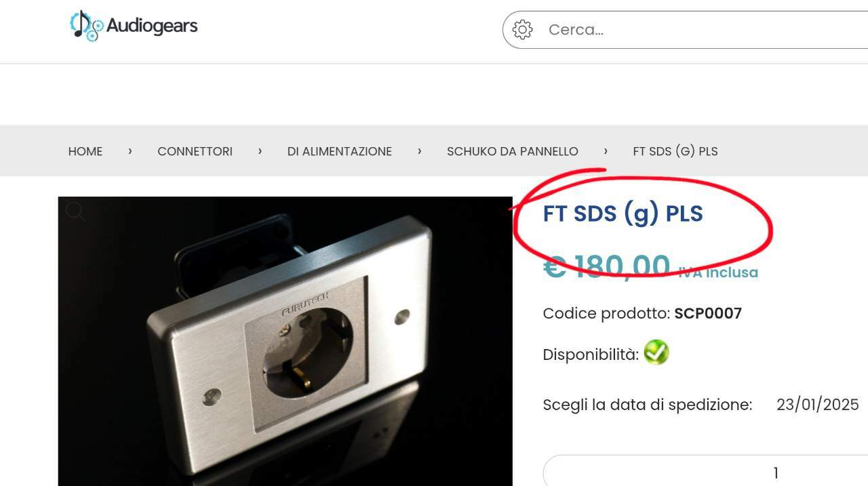Click the chevron after HOME breadcrumb
This screenshot has width=868, height=486.
(x=130, y=150)
